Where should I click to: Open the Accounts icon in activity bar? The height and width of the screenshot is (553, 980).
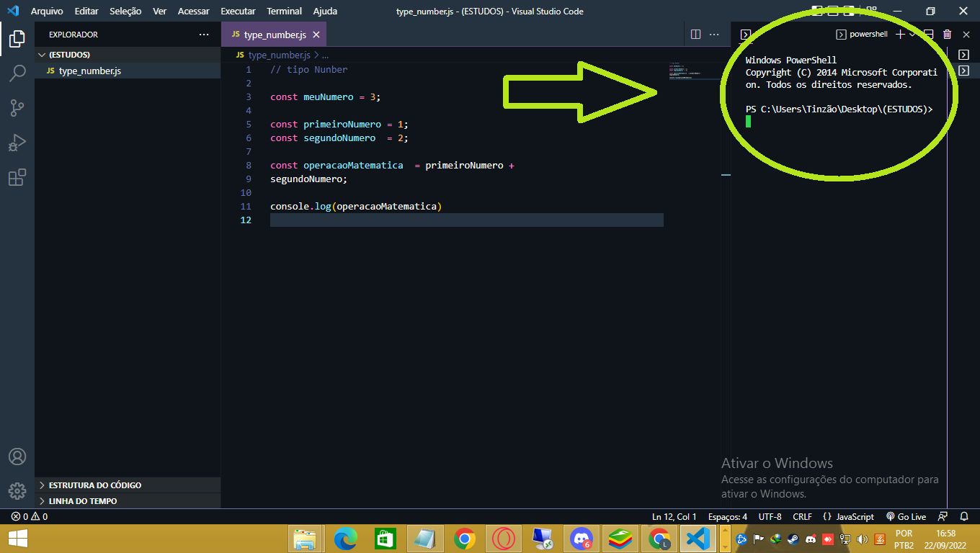point(17,457)
